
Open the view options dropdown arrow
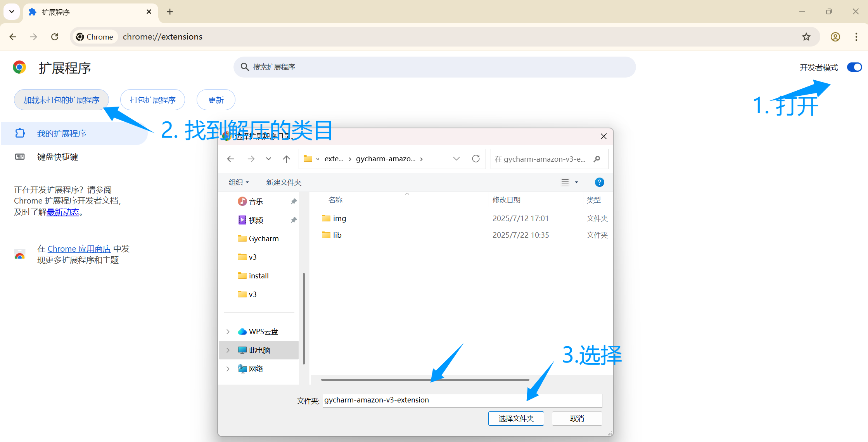576,182
